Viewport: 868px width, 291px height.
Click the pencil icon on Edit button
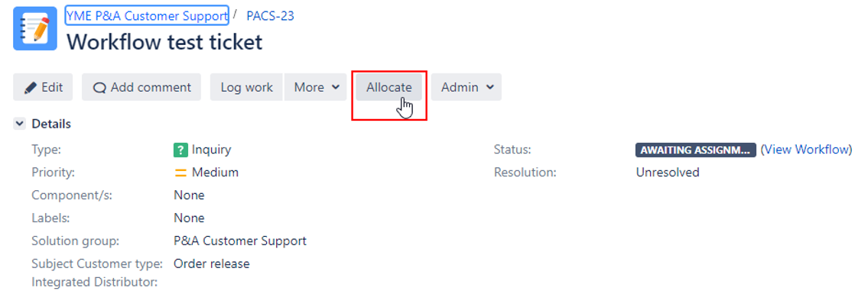(31, 87)
